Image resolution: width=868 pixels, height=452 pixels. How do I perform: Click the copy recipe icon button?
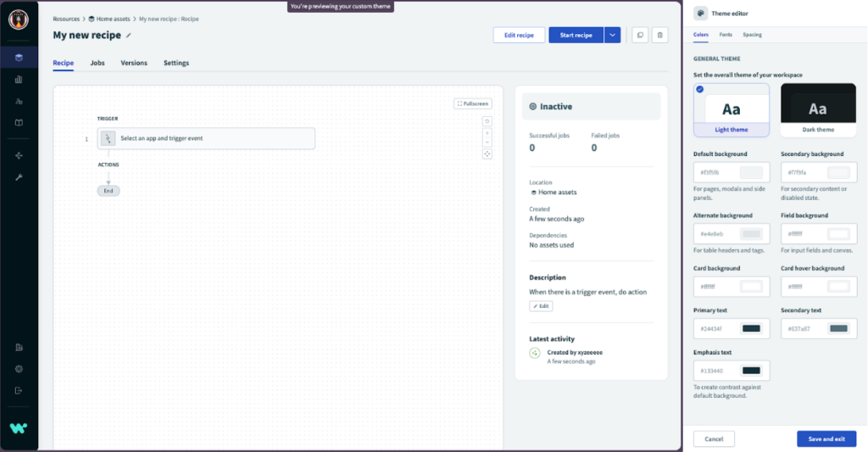point(640,35)
